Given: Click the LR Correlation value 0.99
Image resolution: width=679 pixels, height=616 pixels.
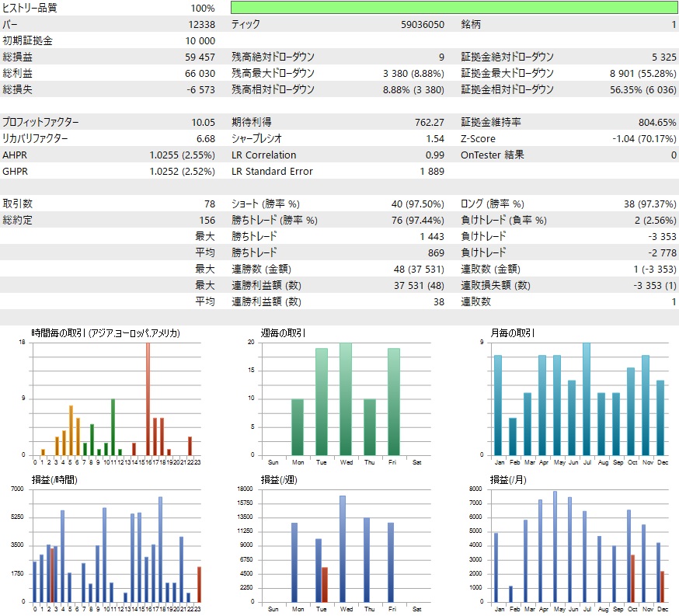Looking at the screenshot, I should point(437,155).
